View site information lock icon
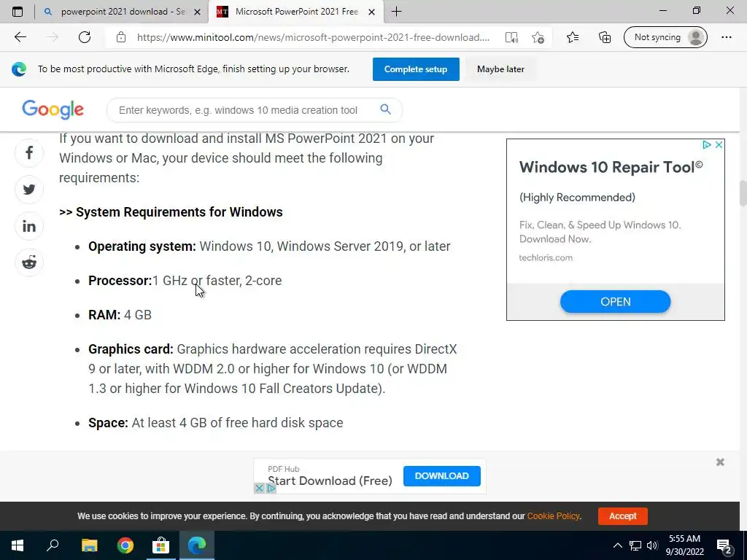 (121, 37)
